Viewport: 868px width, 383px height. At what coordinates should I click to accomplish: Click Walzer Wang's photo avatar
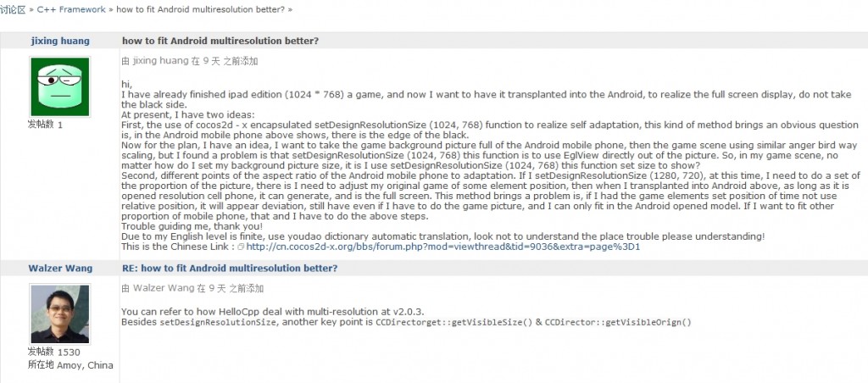[60, 314]
